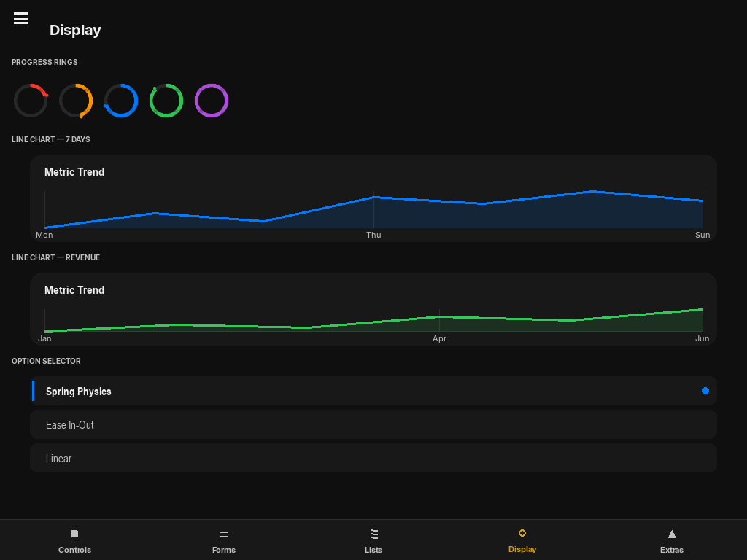
Task: Select the Spring Physics option
Action: (x=373, y=391)
